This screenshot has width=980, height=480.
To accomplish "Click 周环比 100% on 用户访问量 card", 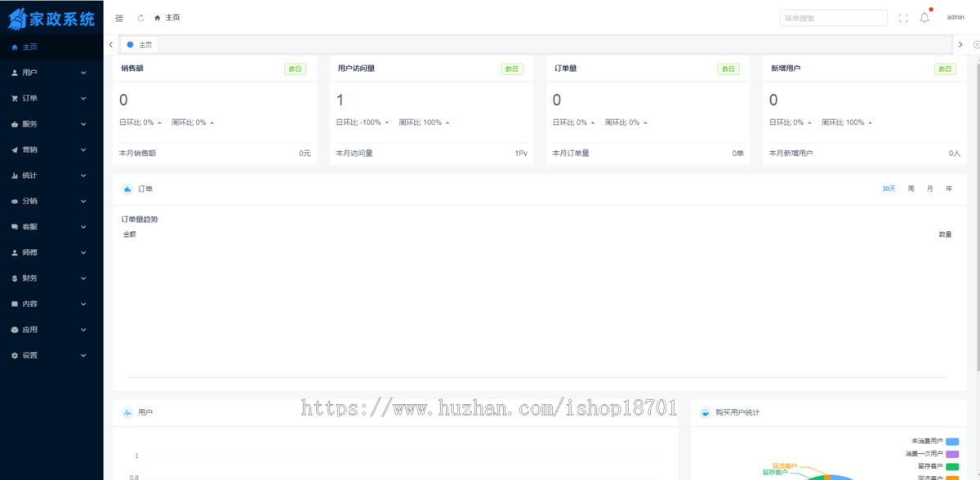I will click(420, 122).
